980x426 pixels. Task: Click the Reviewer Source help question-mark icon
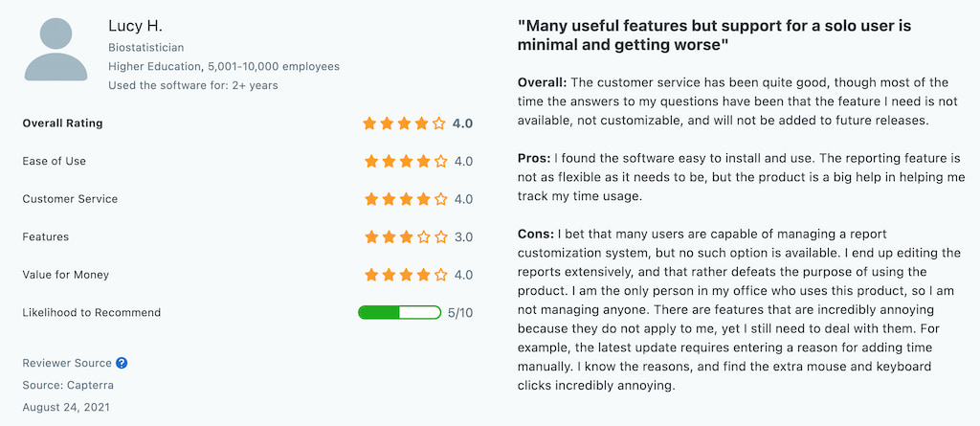(x=122, y=363)
